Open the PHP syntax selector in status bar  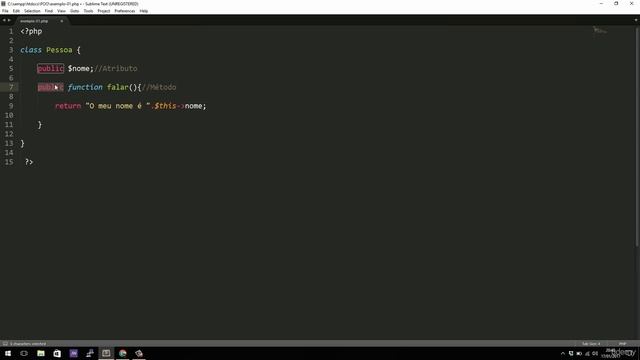click(622, 344)
